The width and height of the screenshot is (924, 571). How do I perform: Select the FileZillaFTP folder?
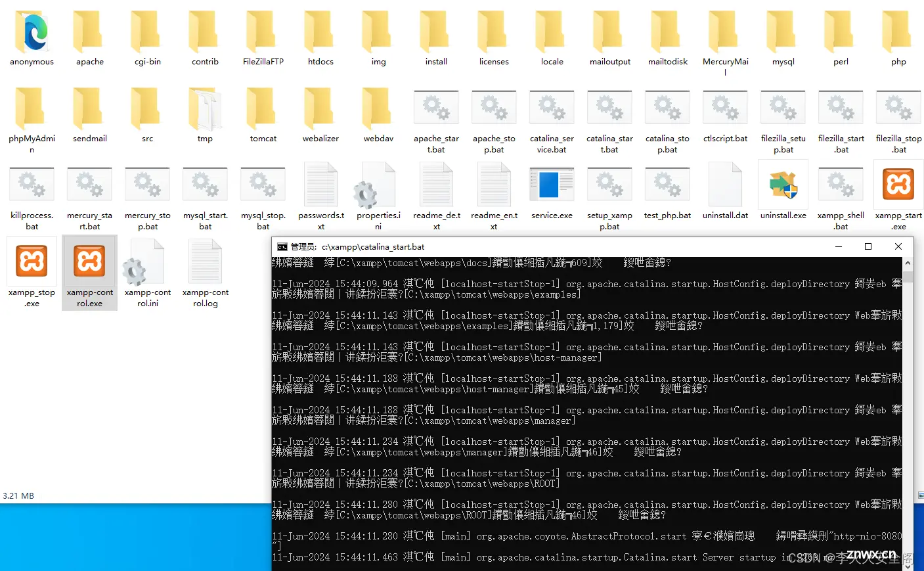(x=263, y=38)
